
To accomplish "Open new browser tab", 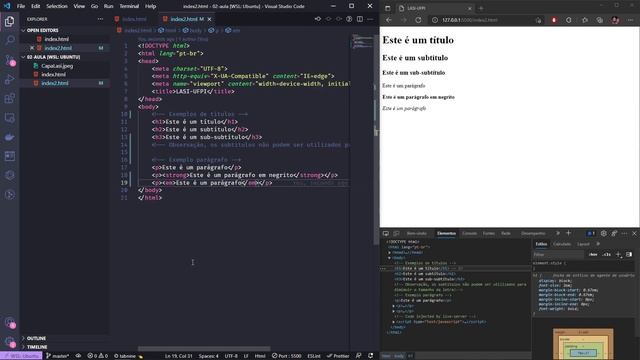I will coord(481,8).
